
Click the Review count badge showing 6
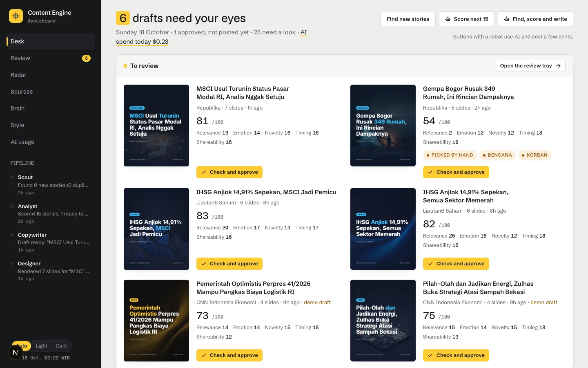pos(86,58)
